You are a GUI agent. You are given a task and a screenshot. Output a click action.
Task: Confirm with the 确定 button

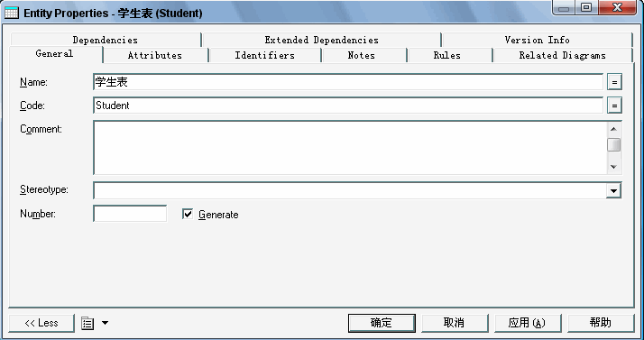(382, 323)
